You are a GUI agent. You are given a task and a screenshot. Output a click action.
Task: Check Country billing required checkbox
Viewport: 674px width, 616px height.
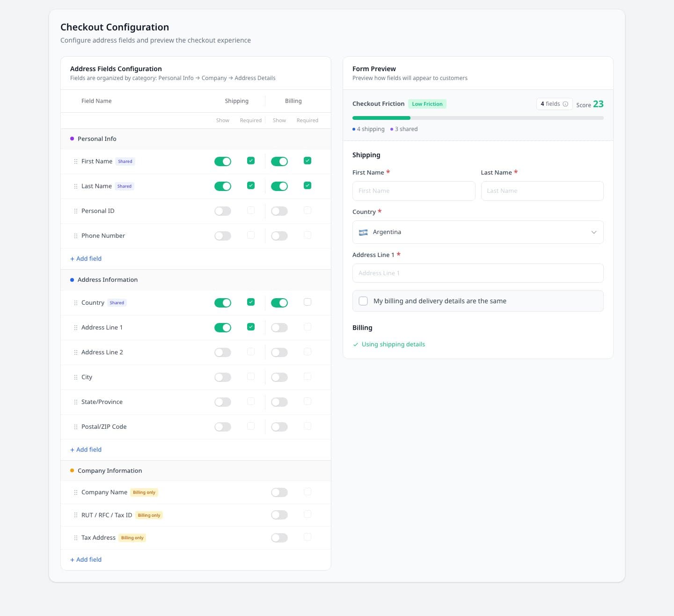(308, 302)
